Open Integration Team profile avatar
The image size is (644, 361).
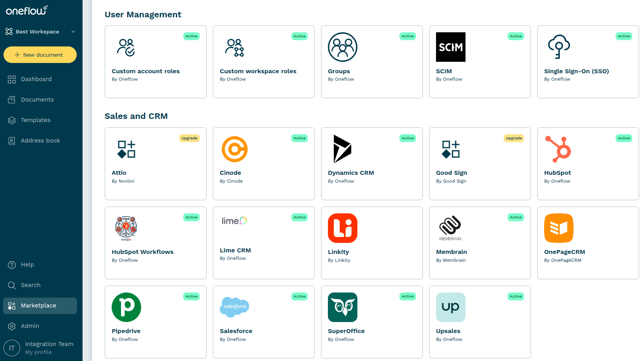[x=12, y=348]
